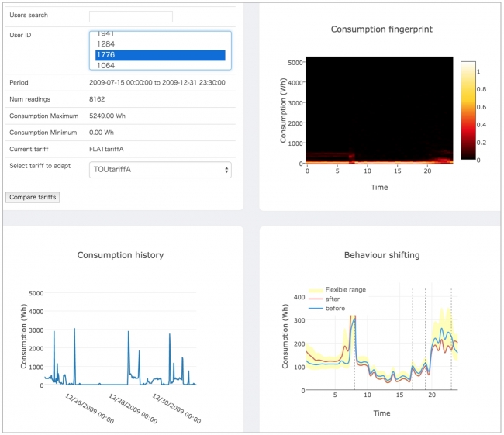Click the Consumption fingerprint chart title

coord(381,29)
